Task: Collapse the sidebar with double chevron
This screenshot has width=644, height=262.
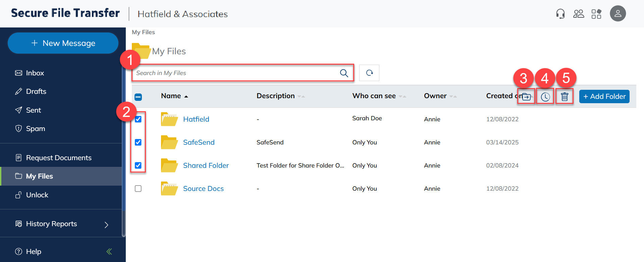Action: coord(109,252)
